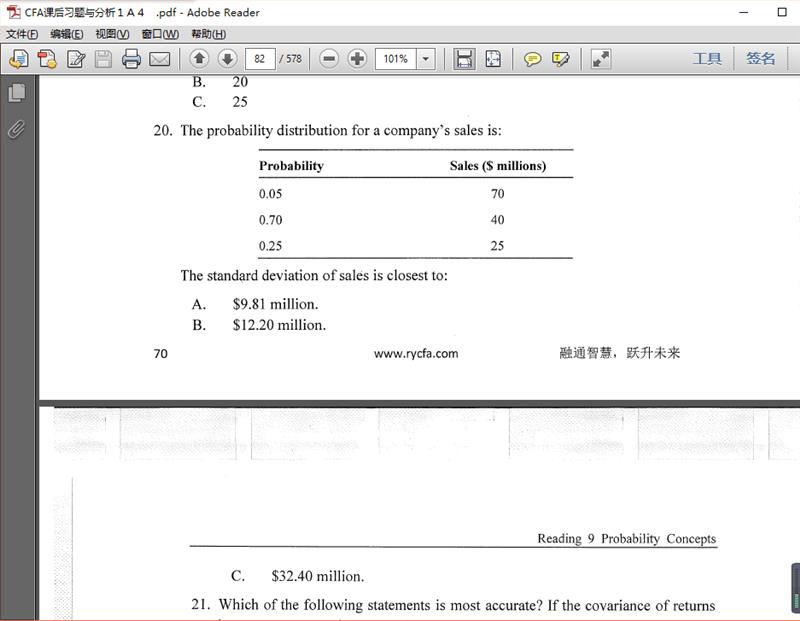Open the page thumbnails panel

pos(17,93)
